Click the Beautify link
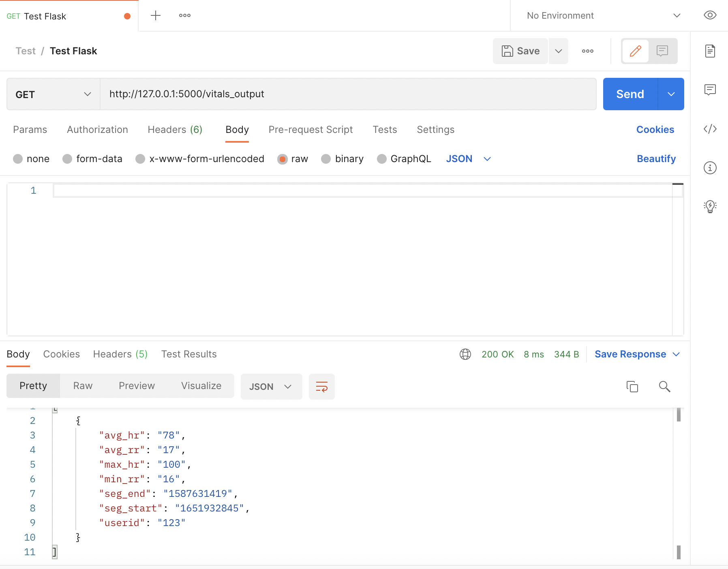Screen dimensions: 728x569 coord(656,159)
